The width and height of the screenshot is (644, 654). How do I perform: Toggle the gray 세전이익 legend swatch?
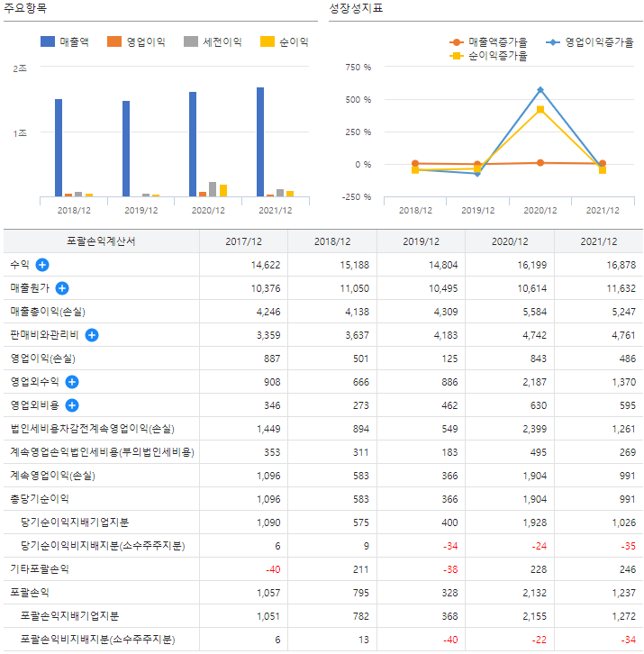click(x=191, y=41)
